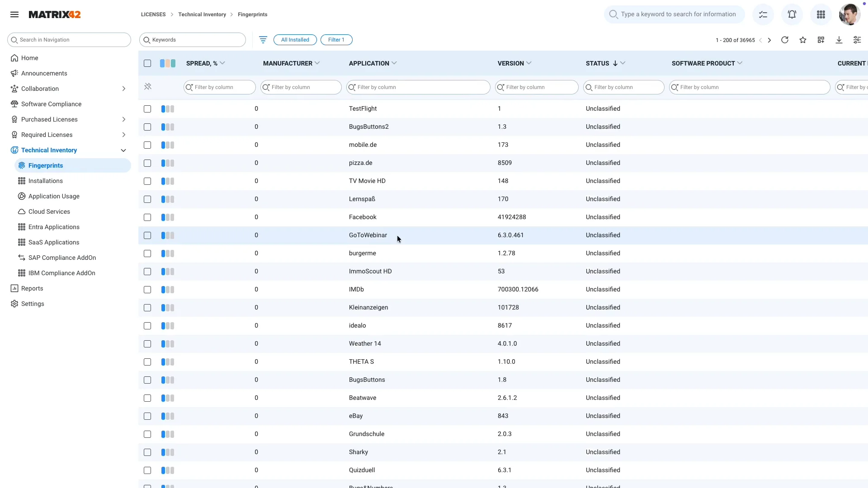This screenshot has width=868, height=488.
Task: Check the TV Movie HD row checkbox
Action: [x=147, y=181]
